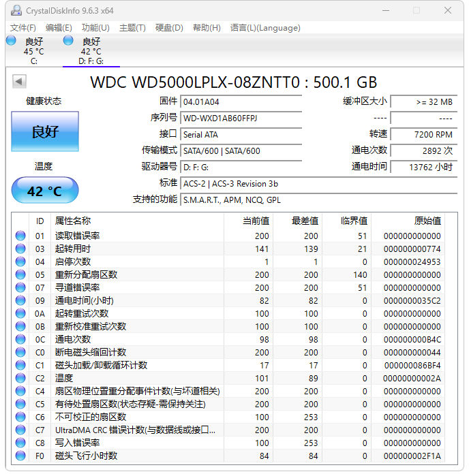Click status orb for attribute 04 启停次数
This screenshot has height=476, width=469.
tap(20, 261)
